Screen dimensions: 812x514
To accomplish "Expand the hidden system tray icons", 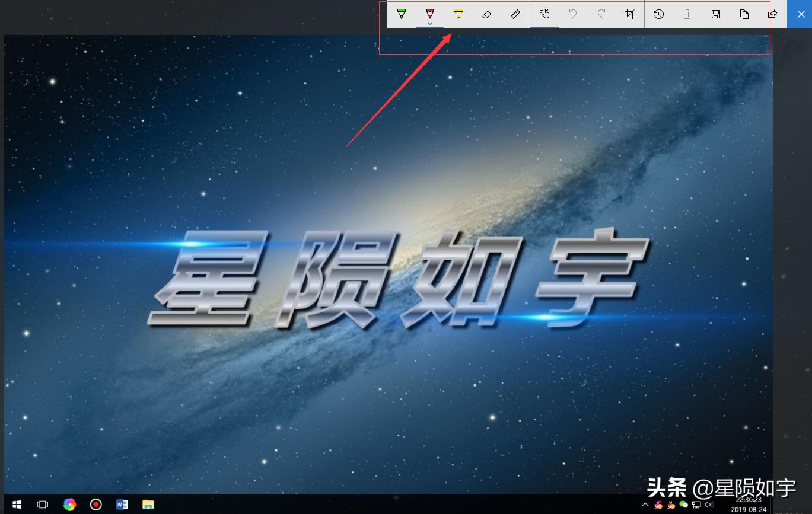I will click(645, 505).
